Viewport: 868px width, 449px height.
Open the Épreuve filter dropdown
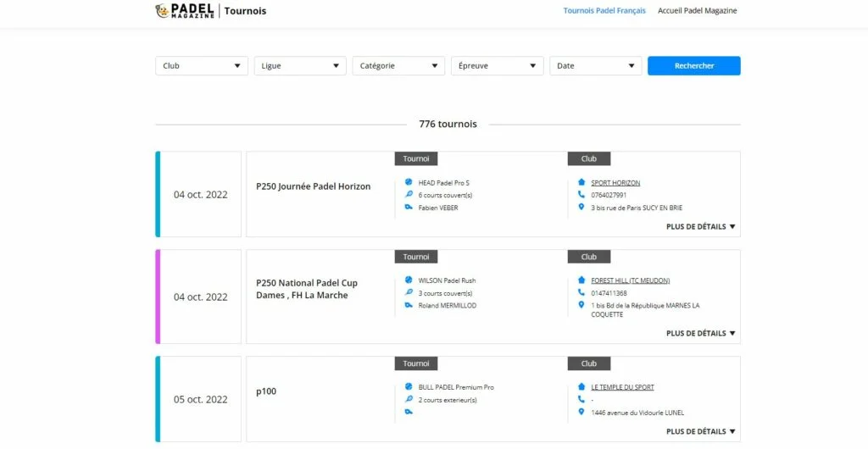point(497,66)
